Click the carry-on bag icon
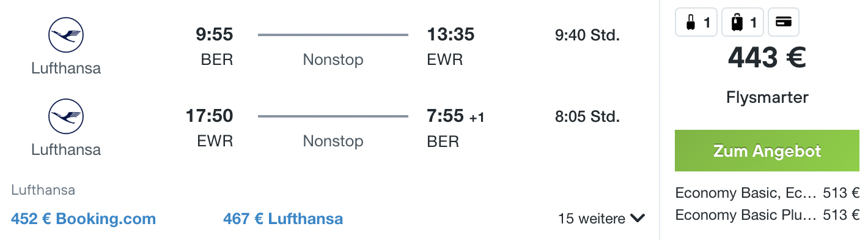868x240 pixels. coord(696,23)
